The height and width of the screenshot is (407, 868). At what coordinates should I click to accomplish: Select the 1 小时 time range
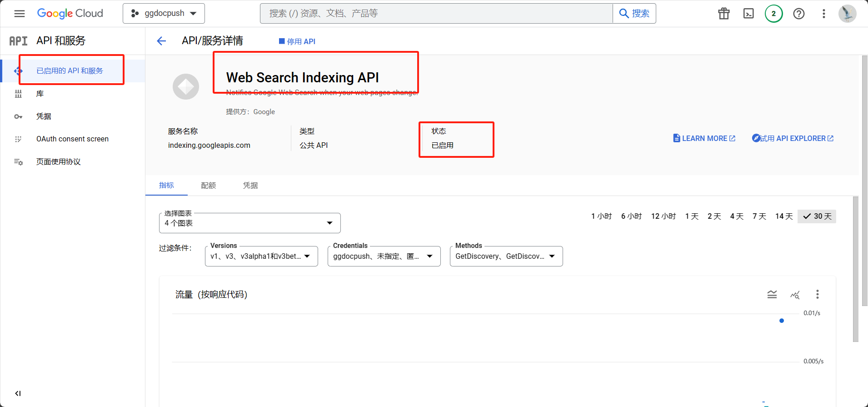coord(602,216)
